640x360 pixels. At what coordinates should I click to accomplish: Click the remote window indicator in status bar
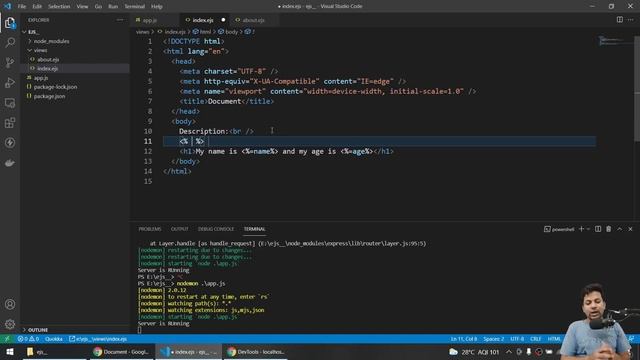coord(7,339)
